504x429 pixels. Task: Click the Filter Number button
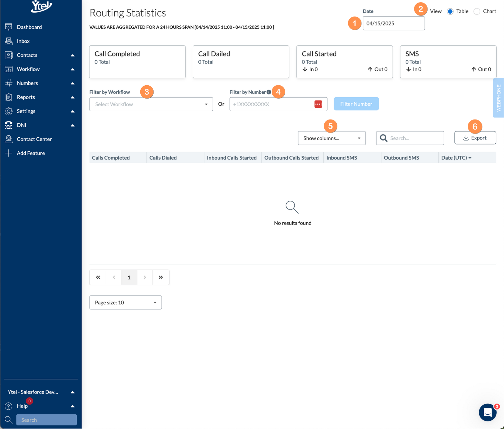click(x=356, y=104)
